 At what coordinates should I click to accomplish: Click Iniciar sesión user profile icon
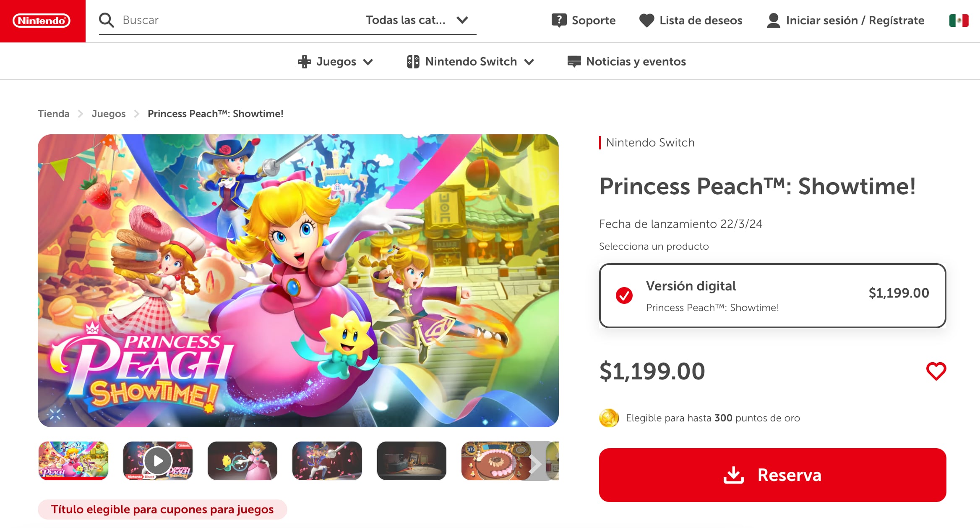tap(773, 20)
